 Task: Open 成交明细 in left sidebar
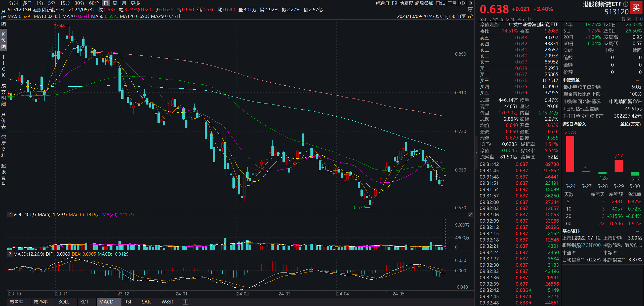tap(4, 94)
